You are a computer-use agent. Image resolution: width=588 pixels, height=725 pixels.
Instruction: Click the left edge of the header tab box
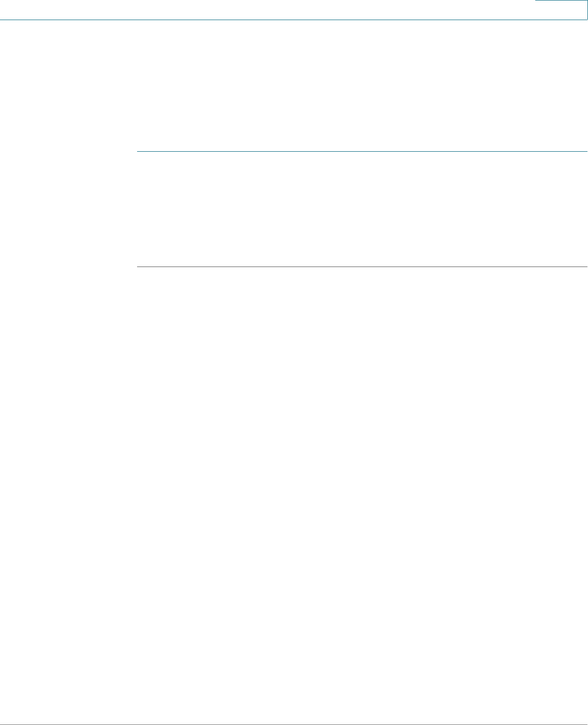click(x=535, y=10)
